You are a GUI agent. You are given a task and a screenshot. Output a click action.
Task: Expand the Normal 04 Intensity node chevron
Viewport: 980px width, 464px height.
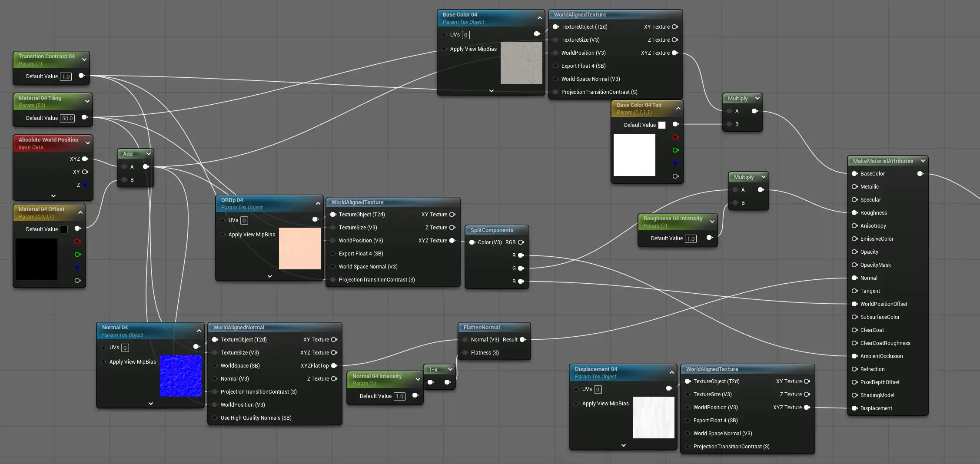[418, 379]
